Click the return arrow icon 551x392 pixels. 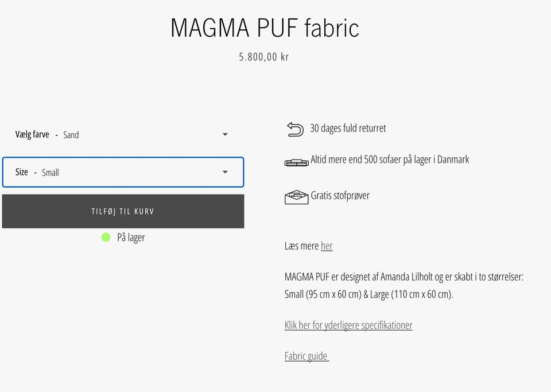click(x=294, y=129)
